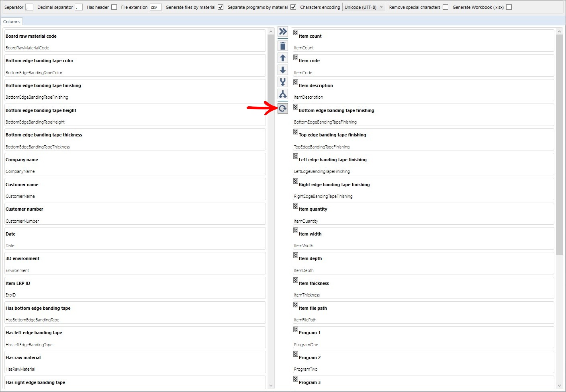566x392 pixels.
Task: Select Bottom edge banding tape color
Action: [135, 65]
